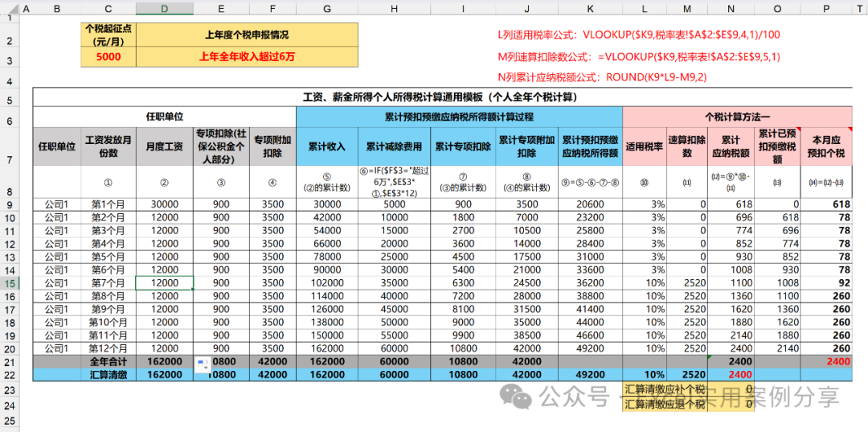This screenshot has width=868, height=432.
Task: Click cumulative deduction 60000 in 第12个月 row
Action: (x=394, y=348)
